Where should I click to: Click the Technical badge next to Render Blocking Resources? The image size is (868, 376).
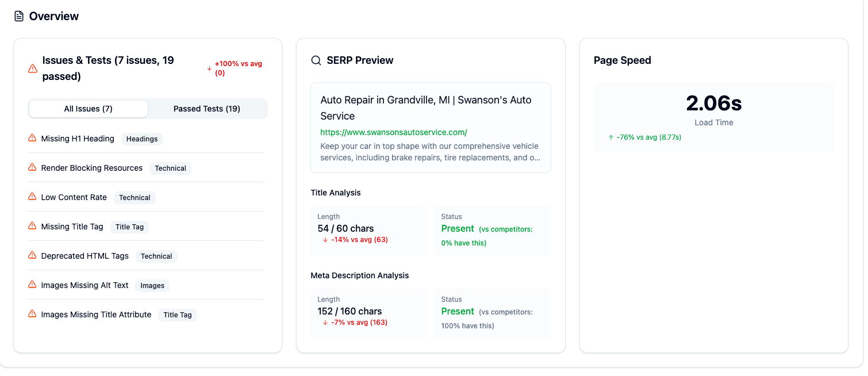point(170,168)
